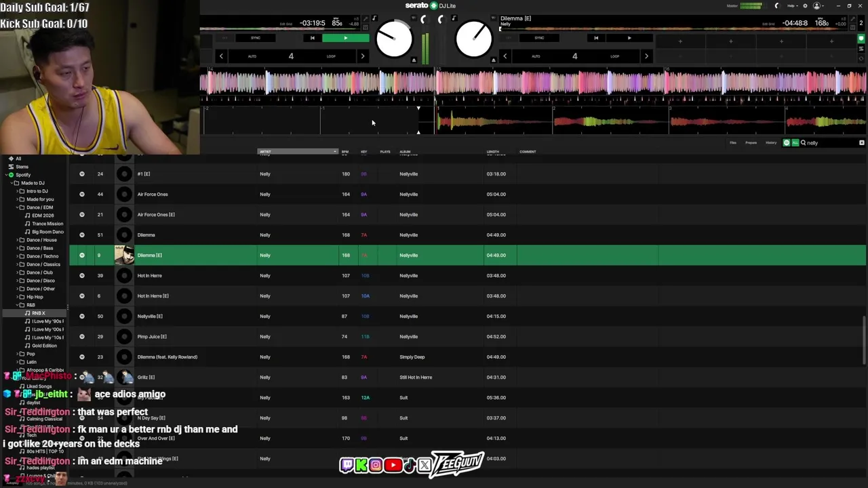Click Spotify icon on Hot In Herre row 39
This screenshot has height=488, width=868.
point(82,276)
